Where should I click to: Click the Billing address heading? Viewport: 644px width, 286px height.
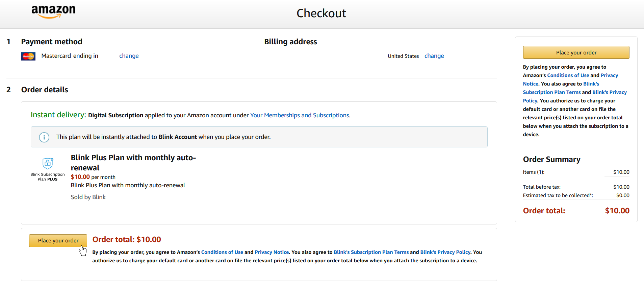pos(290,42)
